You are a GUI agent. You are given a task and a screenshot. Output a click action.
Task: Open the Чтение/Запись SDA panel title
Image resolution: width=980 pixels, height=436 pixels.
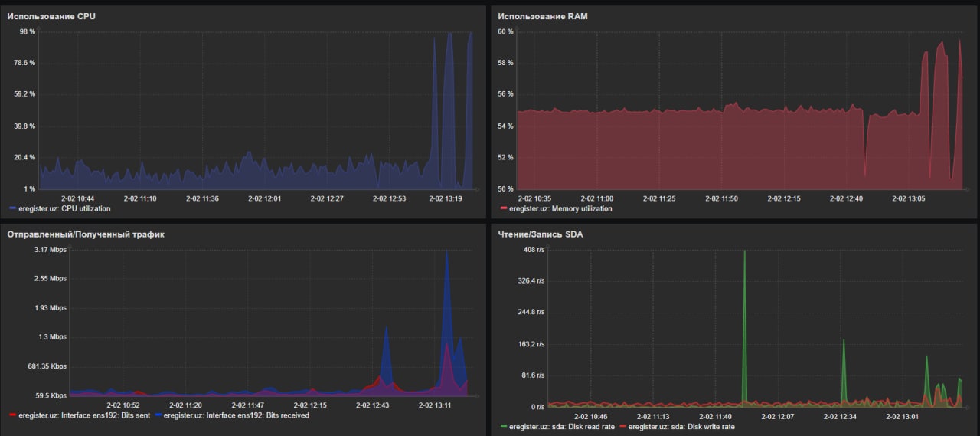pos(540,234)
